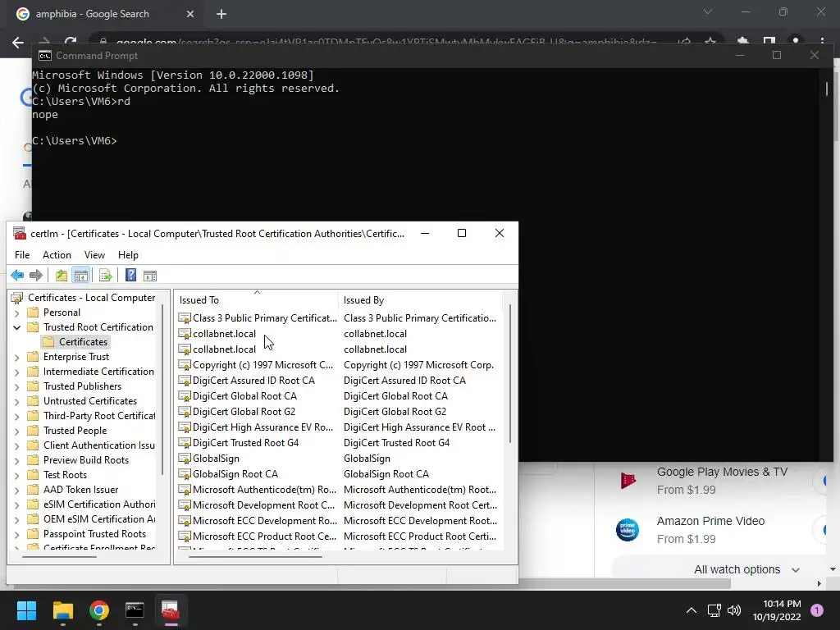Switch to Command Prompt taskbar icon
Viewport: 840px width, 630px height.
tap(135, 610)
